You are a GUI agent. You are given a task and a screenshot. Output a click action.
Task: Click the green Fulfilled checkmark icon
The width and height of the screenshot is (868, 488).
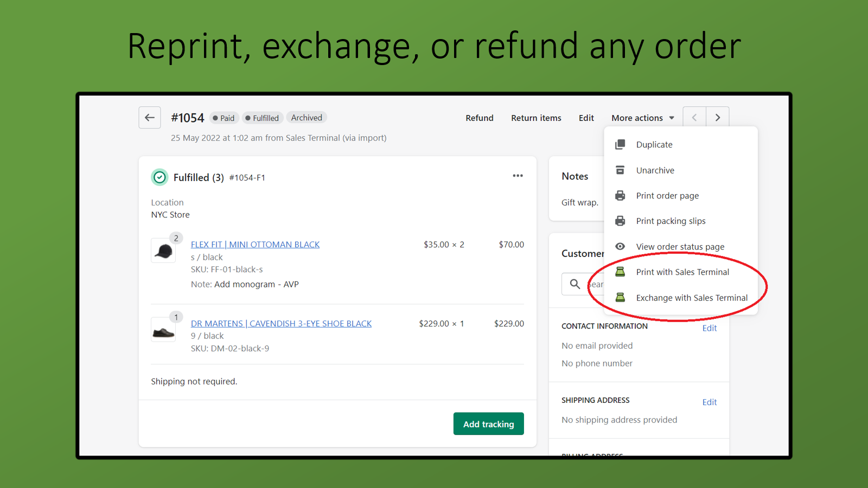(x=159, y=177)
